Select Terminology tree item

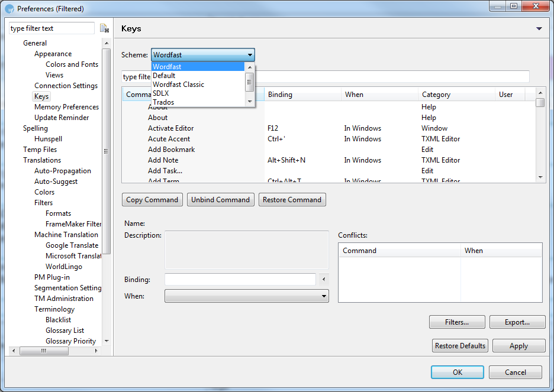[x=54, y=309]
